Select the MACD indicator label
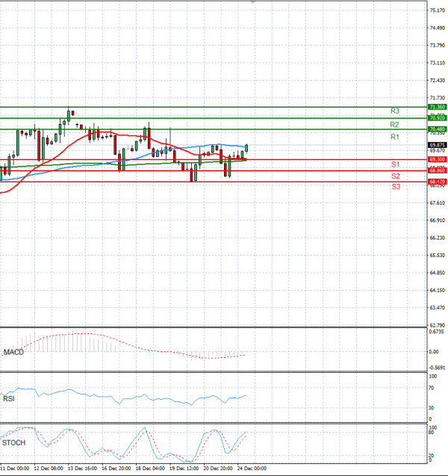 coord(13,352)
